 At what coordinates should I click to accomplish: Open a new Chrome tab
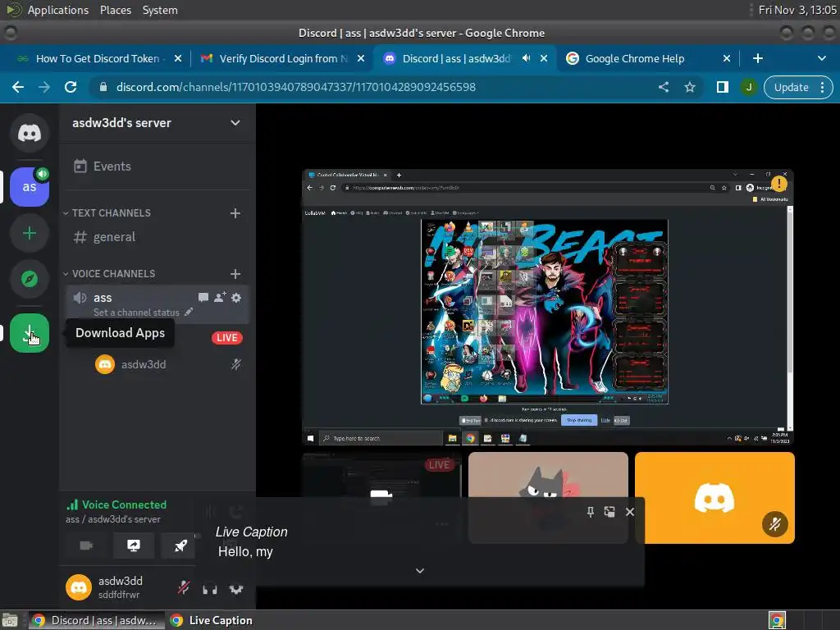pyautogui.click(x=757, y=58)
